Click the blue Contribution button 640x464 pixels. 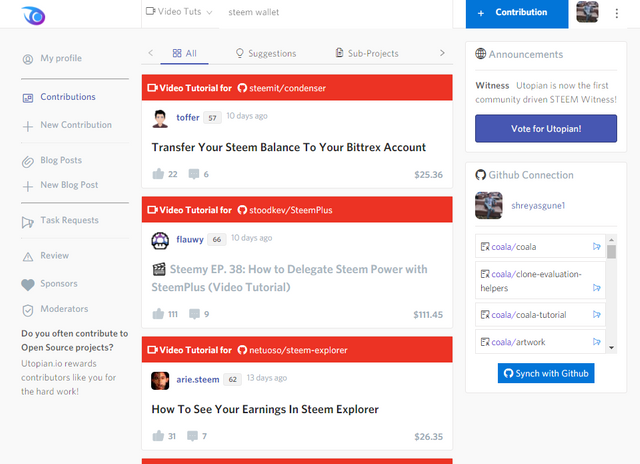pos(517,13)
